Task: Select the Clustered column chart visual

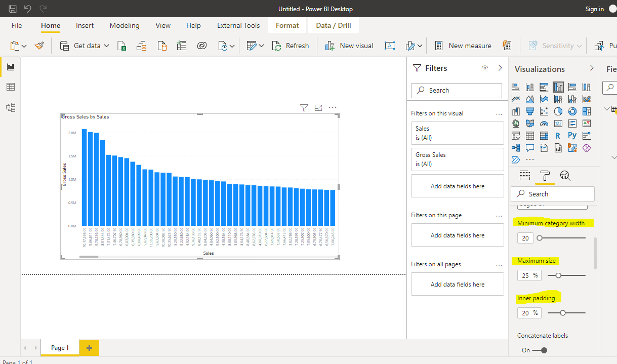Action: [558, 87]
